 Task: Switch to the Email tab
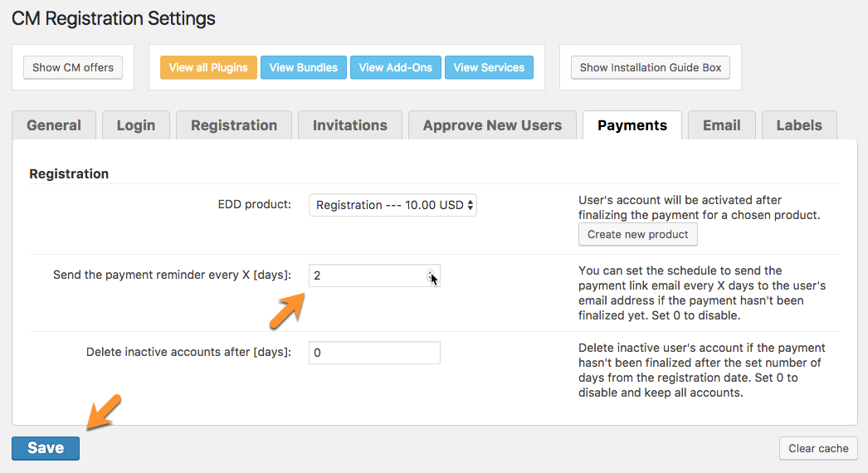coord(721,125)
